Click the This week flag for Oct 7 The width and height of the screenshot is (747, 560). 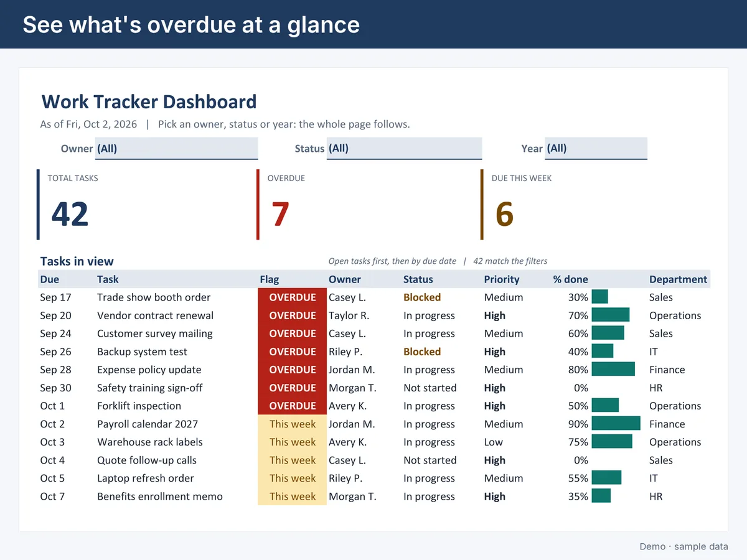[x=293, y=497]
